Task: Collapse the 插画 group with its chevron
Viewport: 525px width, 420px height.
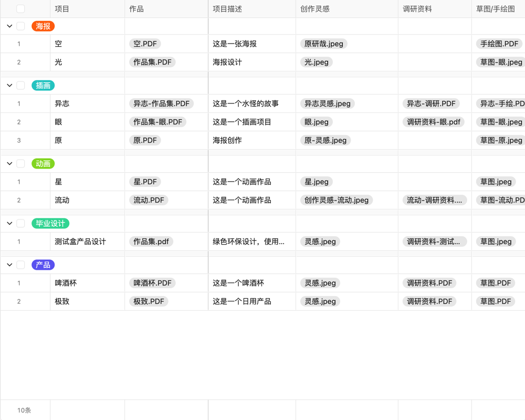Action: tap(9, 85)
